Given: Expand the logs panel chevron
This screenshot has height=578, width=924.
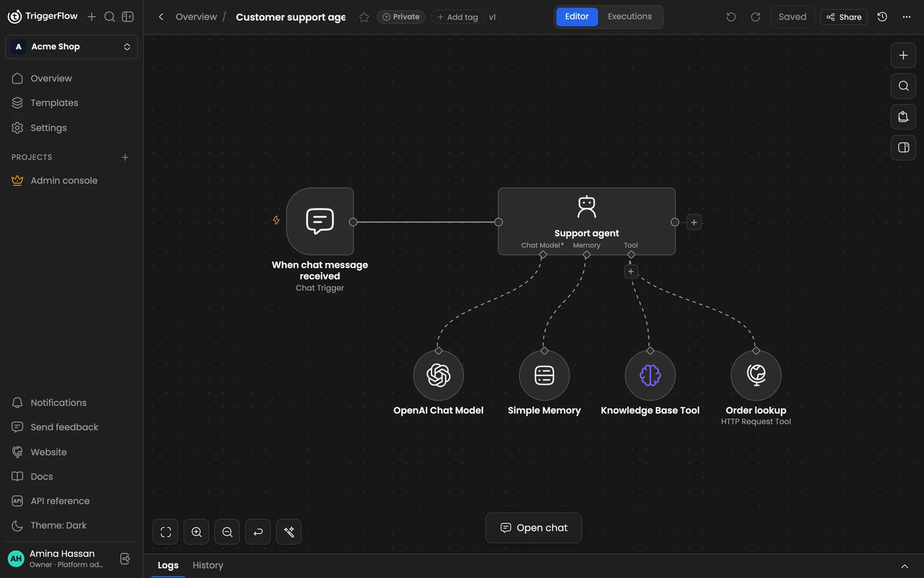Looking at the screenshot, I should click(904, 566).
